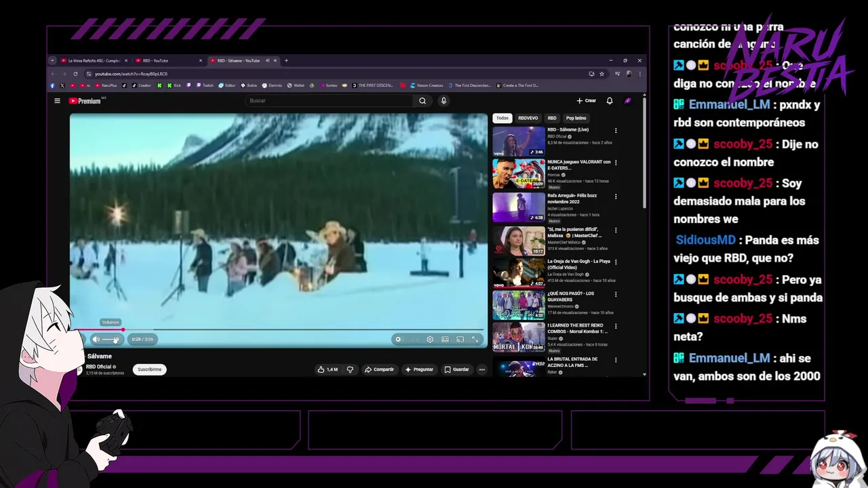
Task: Open options menu for REIKO COMBOS video
Action: 616,327
